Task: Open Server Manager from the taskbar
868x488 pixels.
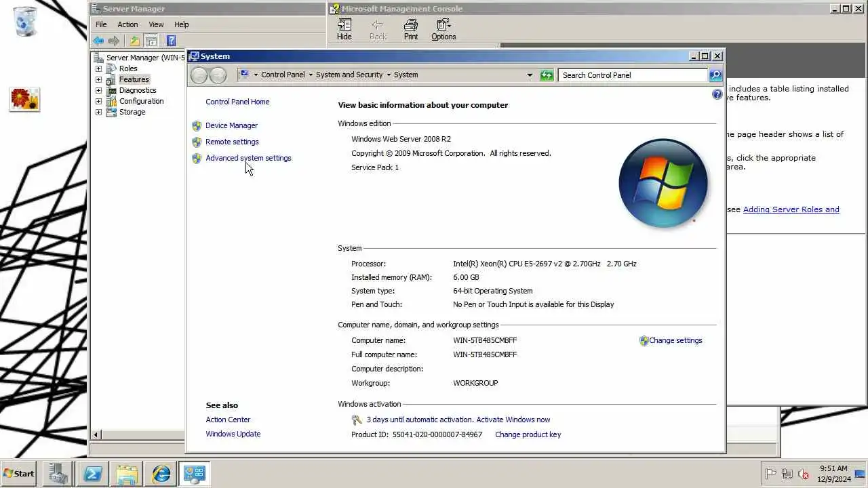Action: pos(58,474)
